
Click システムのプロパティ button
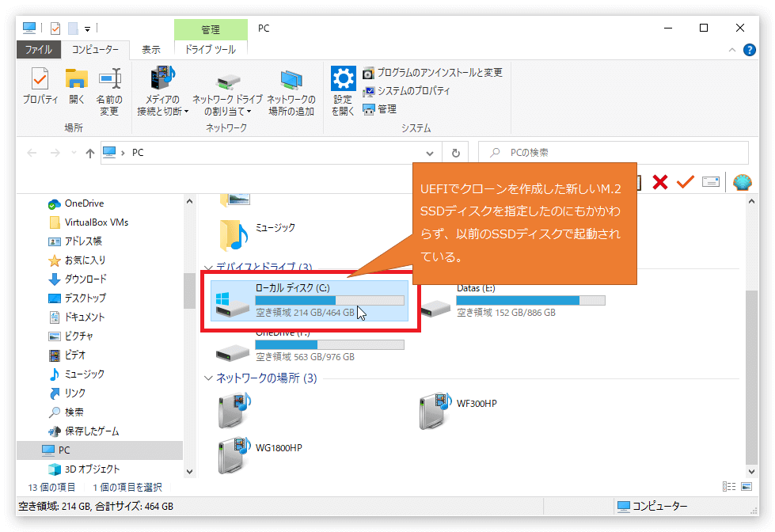(x=406, y=91)
